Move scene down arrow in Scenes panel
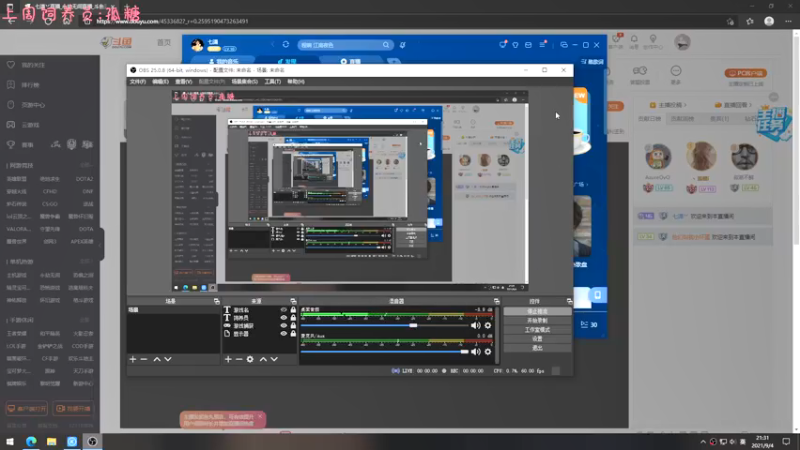Screen dimensions: 800x450 pyautogui.click(x=168, y=359)
